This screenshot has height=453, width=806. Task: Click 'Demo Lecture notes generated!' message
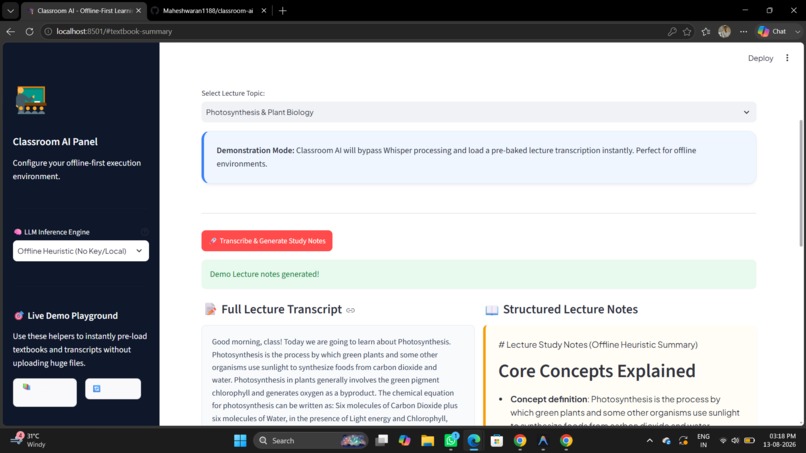pos(264,274)
